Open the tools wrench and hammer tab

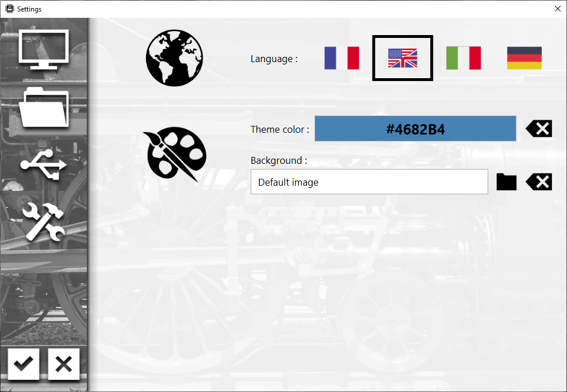43,221
